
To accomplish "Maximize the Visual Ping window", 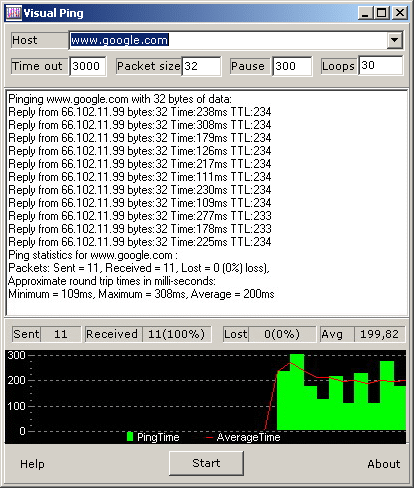I will click(381, 13).
